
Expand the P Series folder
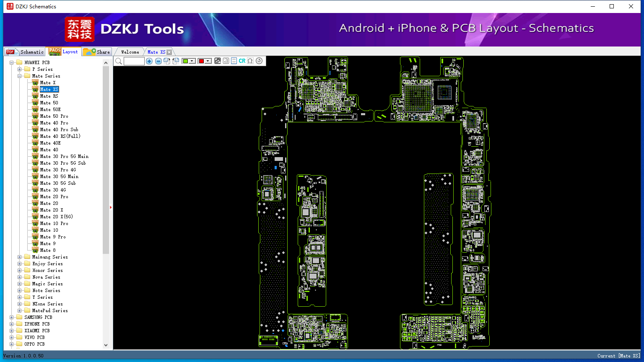19,69
